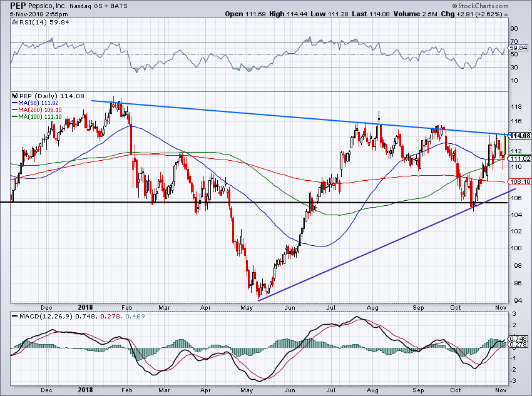This screenshot has height=396, width=532.
Task: Click the Nasdaq GS + BATS exchange text
Action: [x=98, y=6]
